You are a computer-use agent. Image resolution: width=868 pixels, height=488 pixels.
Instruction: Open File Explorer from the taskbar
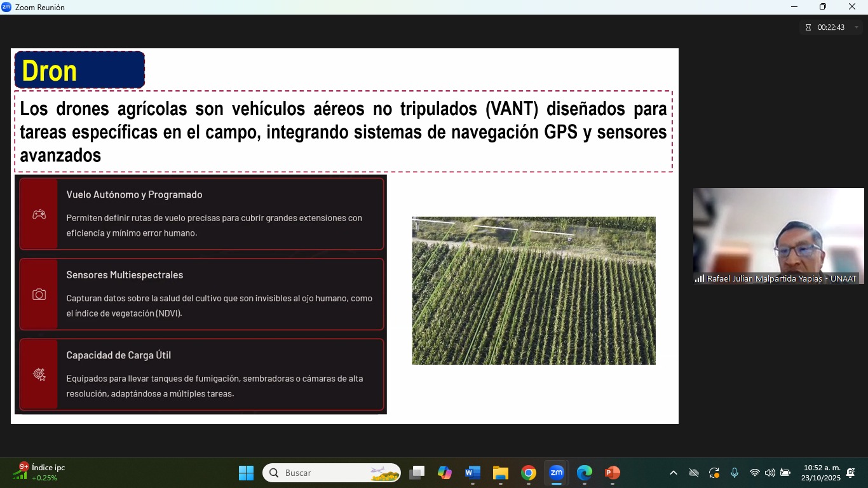(x=500, y=473)
